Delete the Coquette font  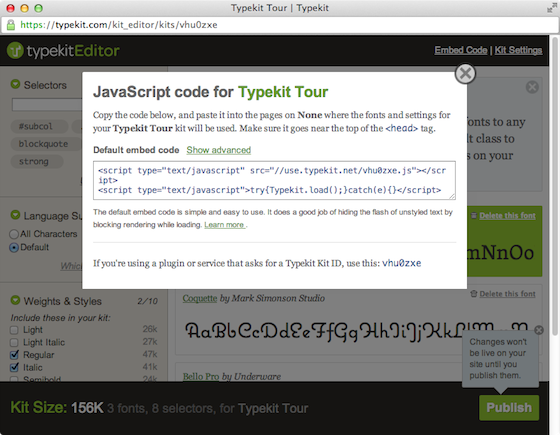click(507, 294)
